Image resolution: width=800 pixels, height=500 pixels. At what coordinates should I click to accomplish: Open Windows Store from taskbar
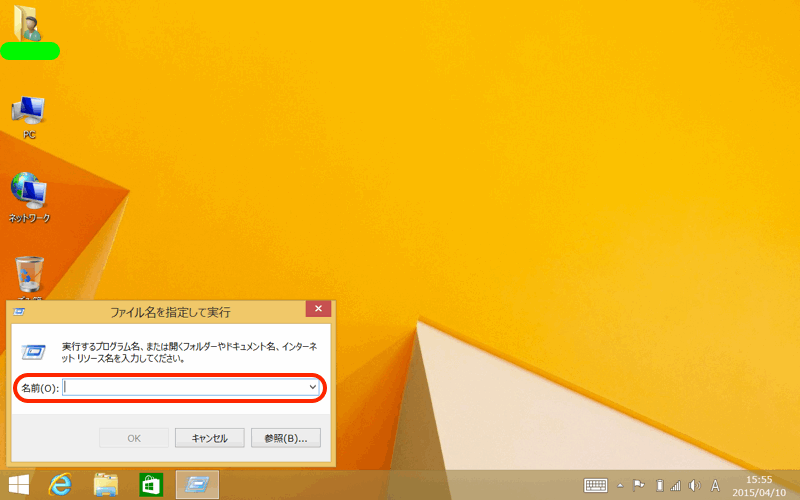(x=151, y=485)
